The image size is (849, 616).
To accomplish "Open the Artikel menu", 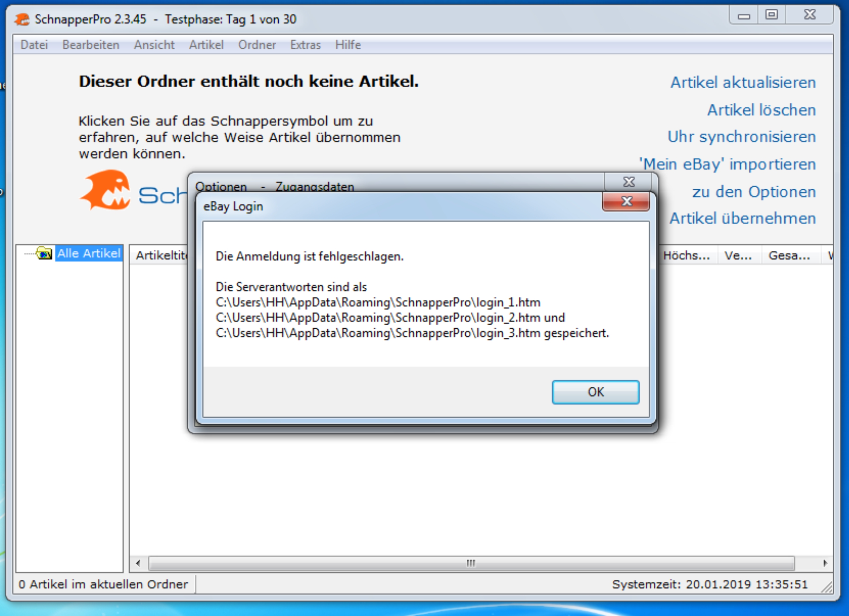I will 206,45.
